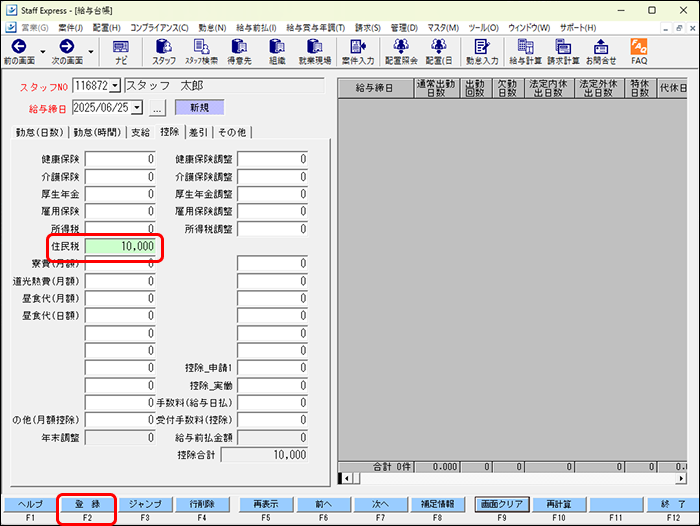
Task: Open the 就業現場 worksite icon
Action: (x=315, y=52)
